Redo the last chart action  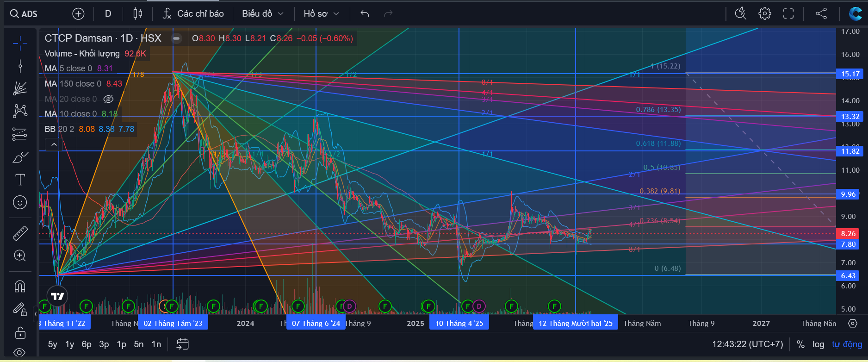point(388,14)
